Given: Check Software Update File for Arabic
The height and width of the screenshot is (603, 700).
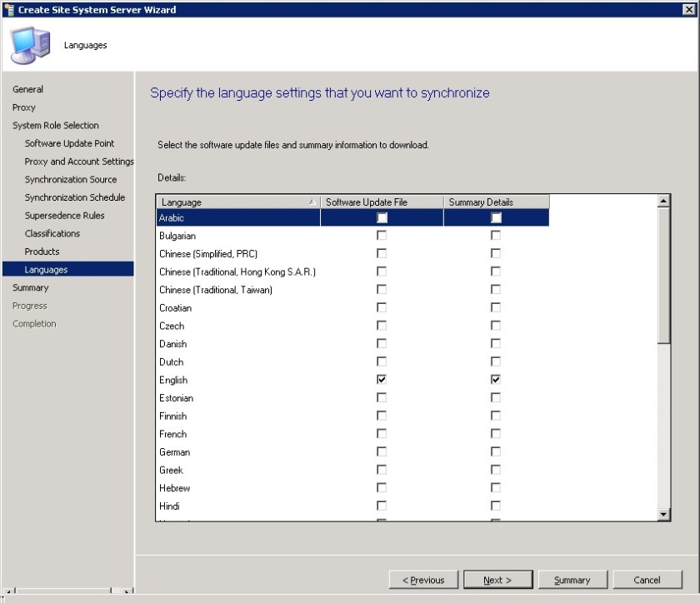Looking at the screenshot, I should [381, 217].
